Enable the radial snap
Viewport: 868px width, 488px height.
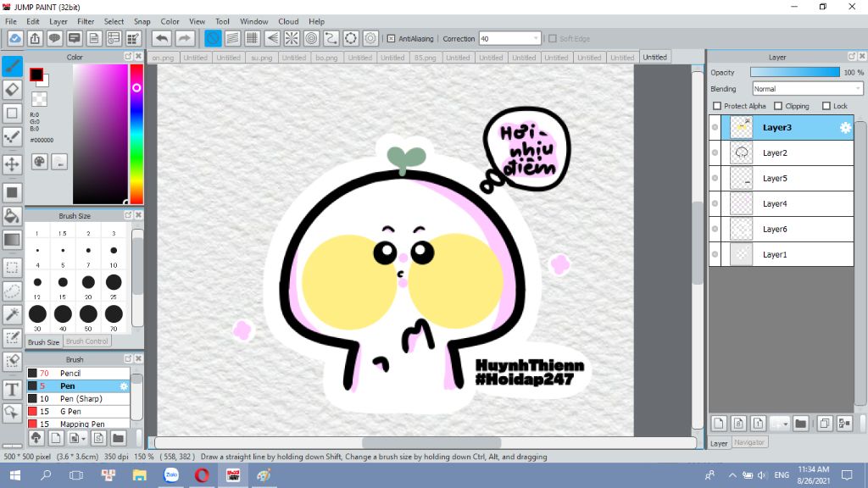coord(292,38)
